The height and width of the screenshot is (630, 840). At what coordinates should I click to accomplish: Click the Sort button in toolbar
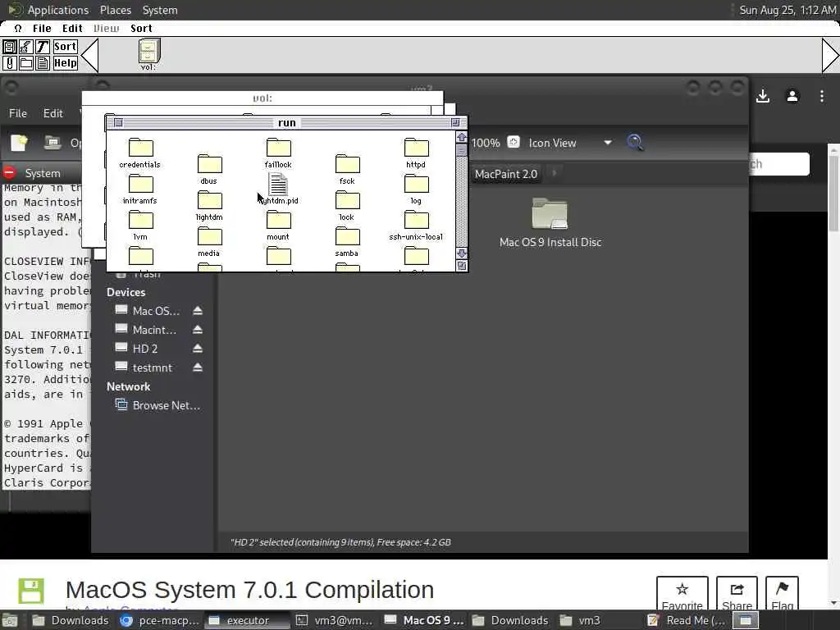66,47
